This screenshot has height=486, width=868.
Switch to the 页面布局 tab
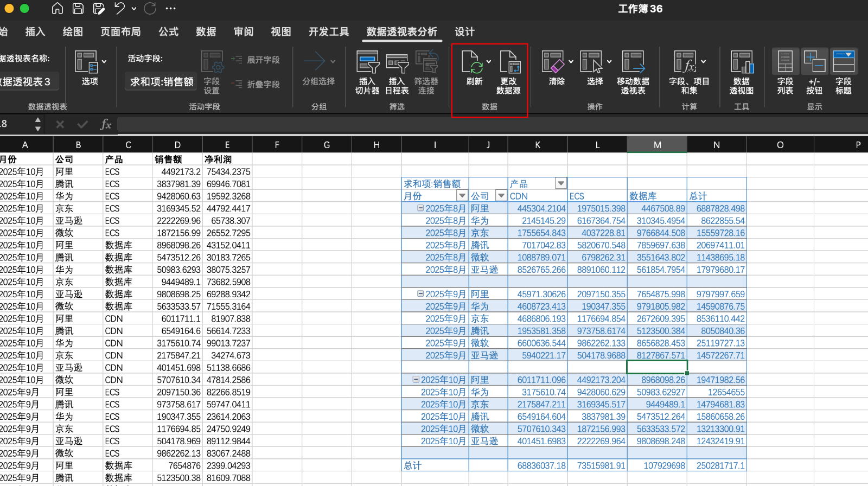tap(120, 31)
